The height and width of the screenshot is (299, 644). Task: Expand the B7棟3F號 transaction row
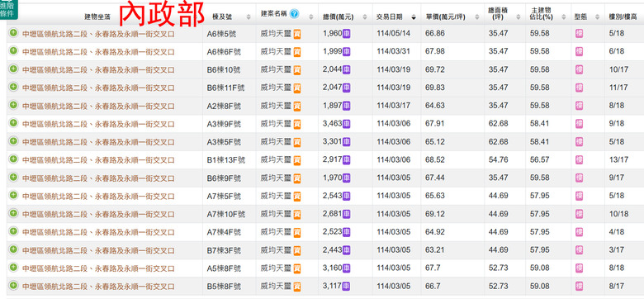(13, 249)
